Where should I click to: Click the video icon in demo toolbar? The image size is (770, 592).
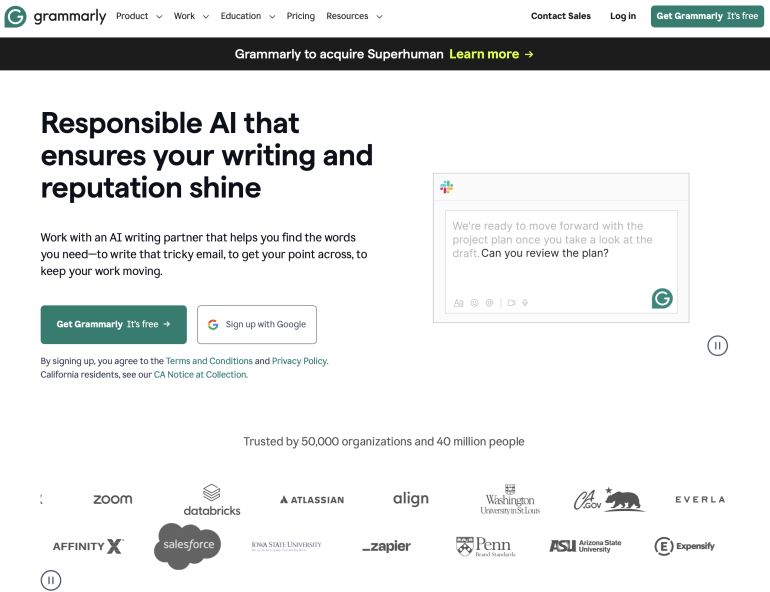click(x=511, y=303)
